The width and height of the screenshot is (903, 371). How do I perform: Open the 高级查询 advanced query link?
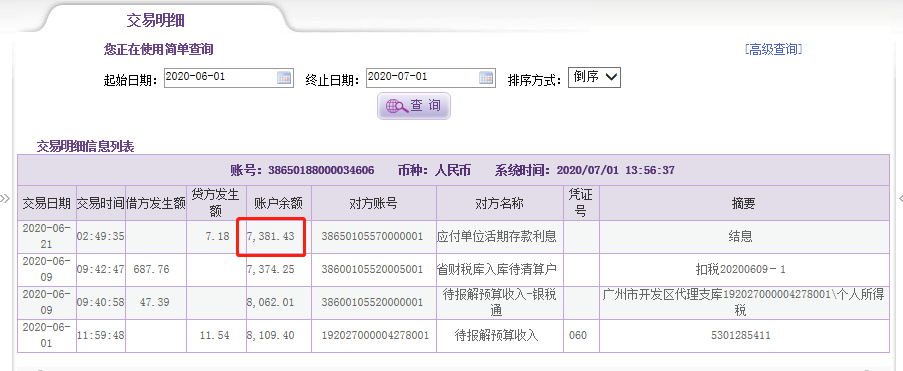tap(773, 50)
